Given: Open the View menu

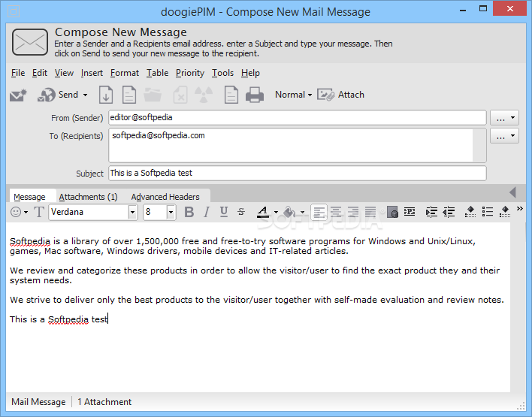Looking at the screenshot, I should click(64, 73).
